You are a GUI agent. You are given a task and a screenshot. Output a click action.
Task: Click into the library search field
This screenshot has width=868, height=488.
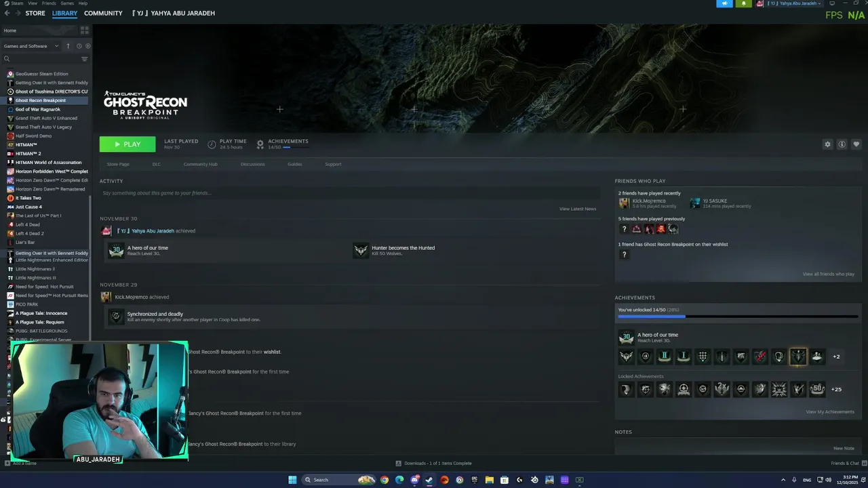41,59
